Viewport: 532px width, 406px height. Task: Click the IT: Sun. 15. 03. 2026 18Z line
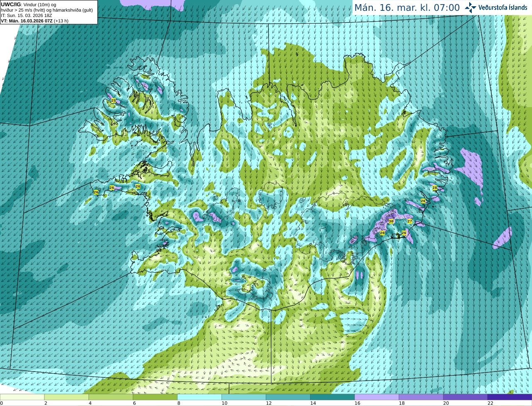coord(26,15)
